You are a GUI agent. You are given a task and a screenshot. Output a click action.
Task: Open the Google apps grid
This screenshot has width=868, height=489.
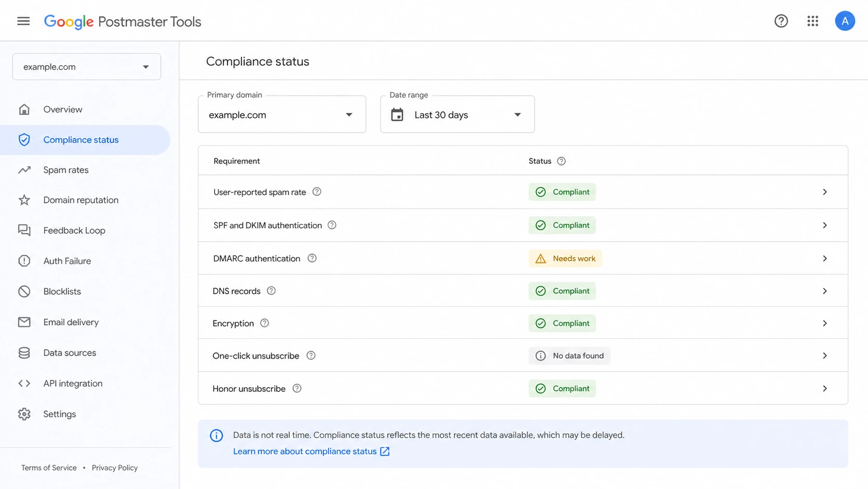click(x=812, y=21)
